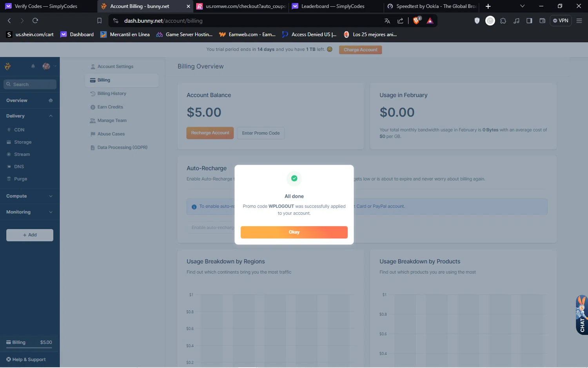588x368 pixels.
Task: Switch to the Verify Codes — SimplyCodes tab
Action: coord(46,6)
